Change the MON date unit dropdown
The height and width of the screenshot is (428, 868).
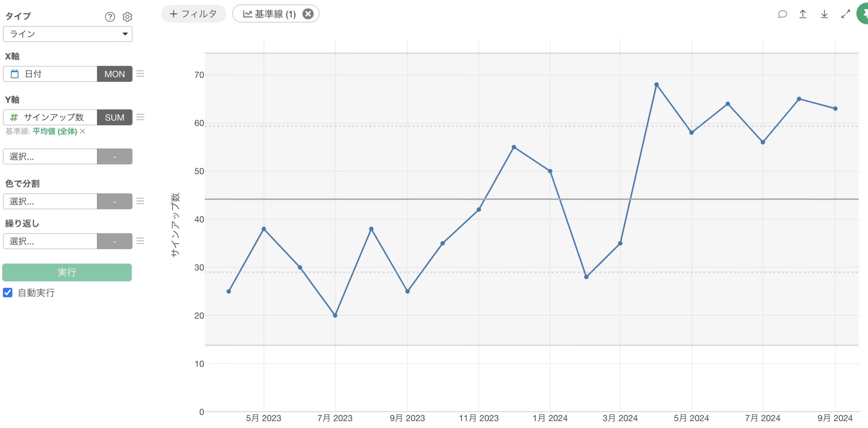pos(114,74)
